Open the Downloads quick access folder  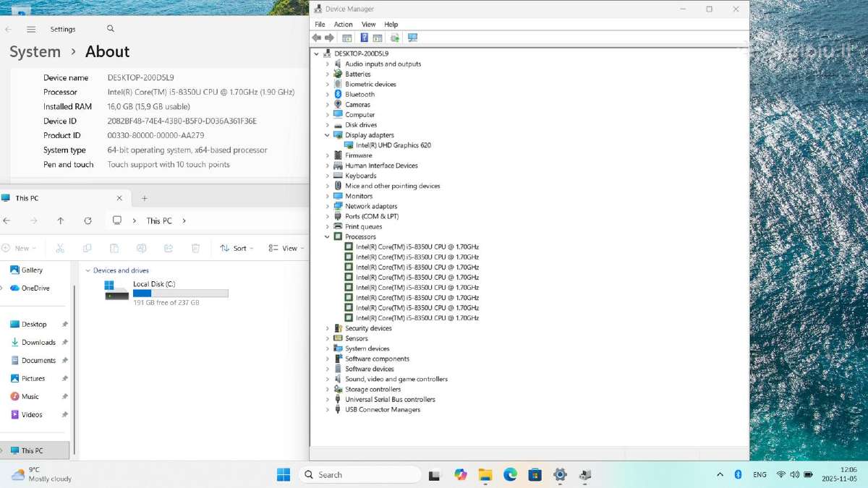tap(38, 343)
